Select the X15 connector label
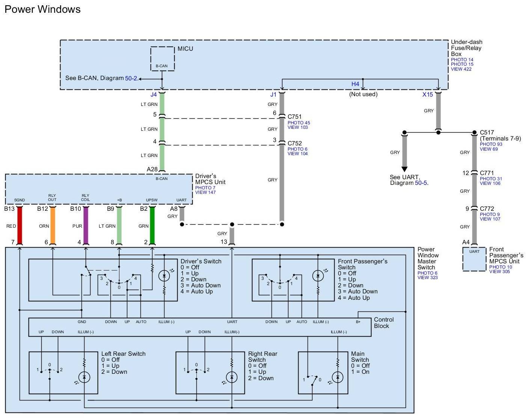Viewport: 528px width, 420px height. point(427,95)
